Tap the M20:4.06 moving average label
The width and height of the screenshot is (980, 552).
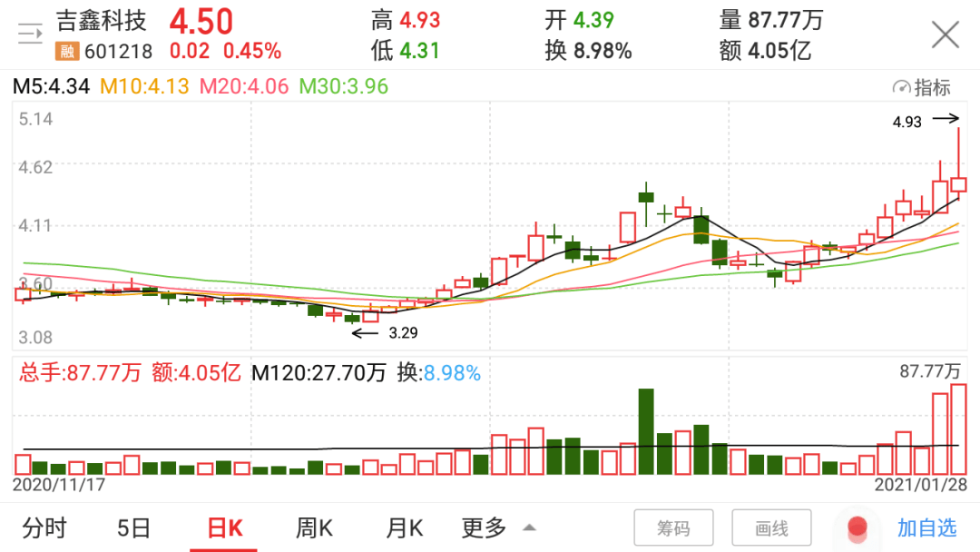244,86
